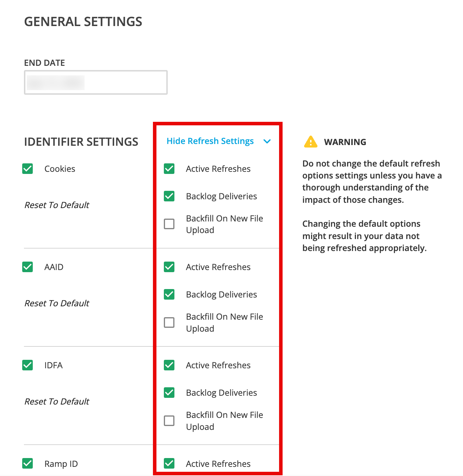Uncheck the IDFA identifier checkbox
This screenshot has width=463, height=476.
27,365
